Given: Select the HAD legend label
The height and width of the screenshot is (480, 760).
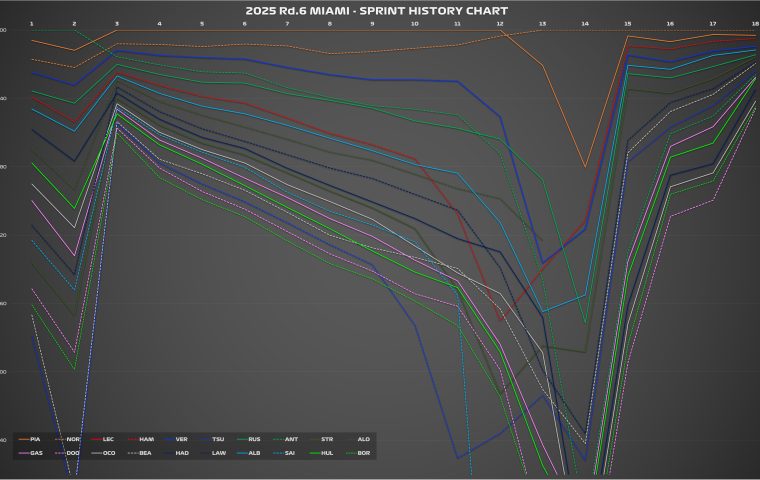Looking at the screenshot, I should (x=182, y=453).
